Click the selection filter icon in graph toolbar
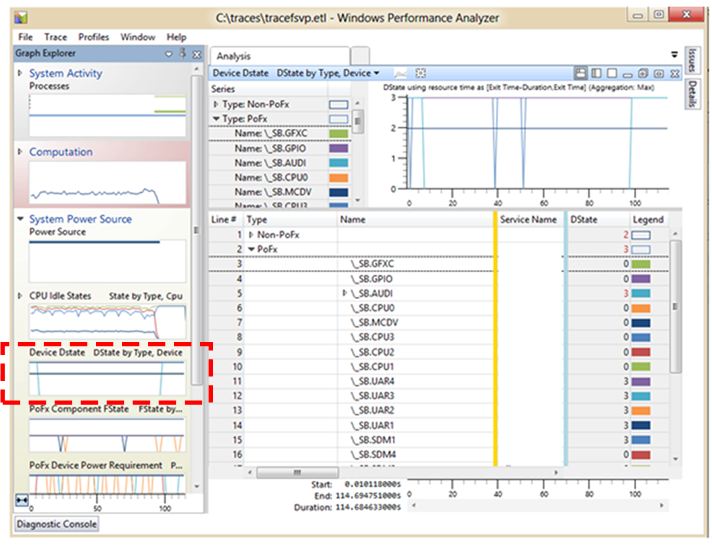This screenshot has width=712, height=545. (421, 73)
